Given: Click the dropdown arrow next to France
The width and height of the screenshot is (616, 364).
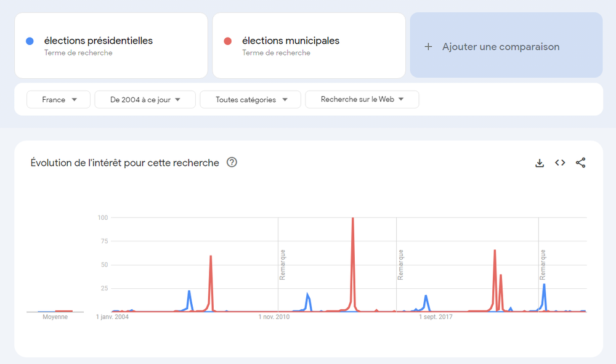Looking at the screenshot, I should (x=75, y=100).
